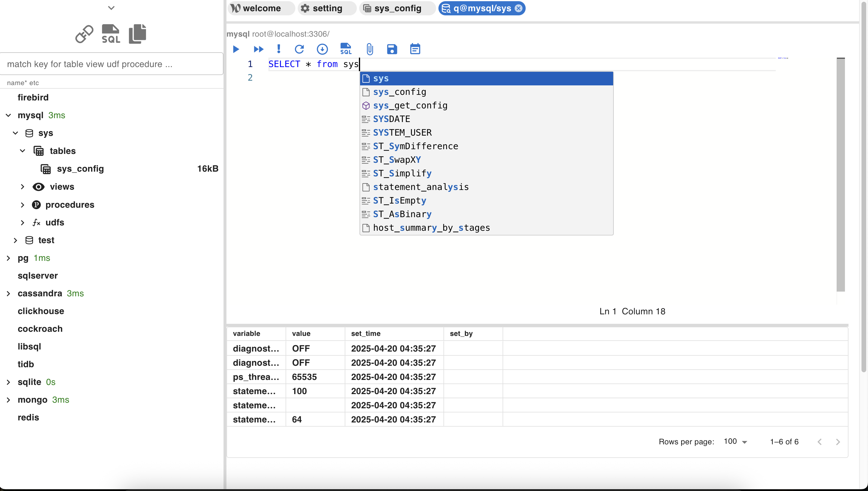Click the copy documents icon in sidebar
The width and height of the screenshot is (868, 491).
click(137, 34)
